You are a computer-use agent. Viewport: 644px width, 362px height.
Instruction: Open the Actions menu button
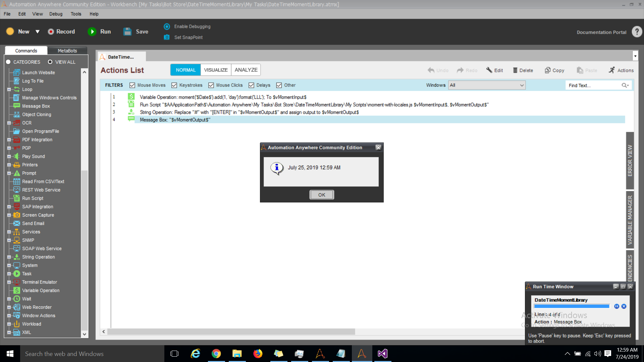pyautogui.click(x=621, y=70)
